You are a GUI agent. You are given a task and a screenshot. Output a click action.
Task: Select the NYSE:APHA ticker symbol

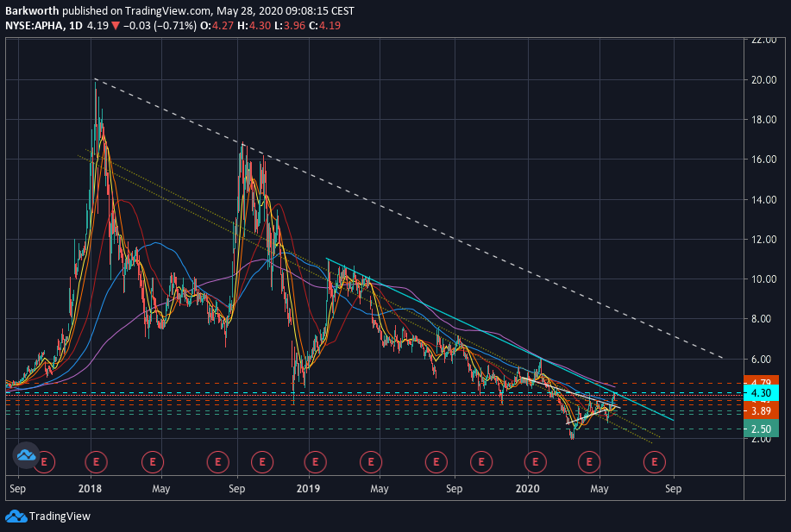coord(35,25)
